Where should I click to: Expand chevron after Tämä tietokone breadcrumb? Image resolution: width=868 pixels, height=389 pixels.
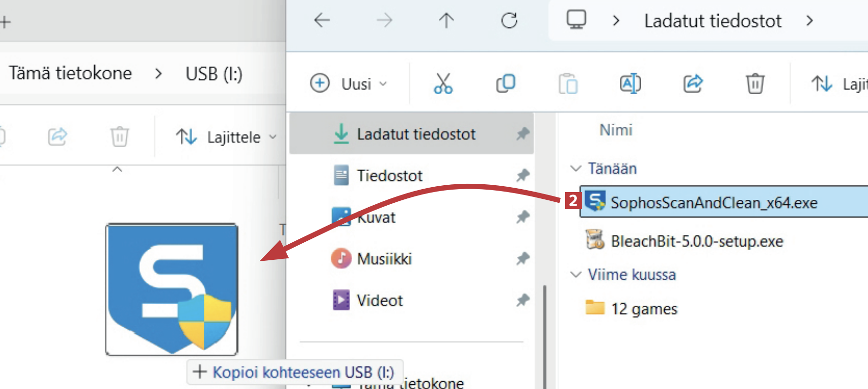click(158, 74)
